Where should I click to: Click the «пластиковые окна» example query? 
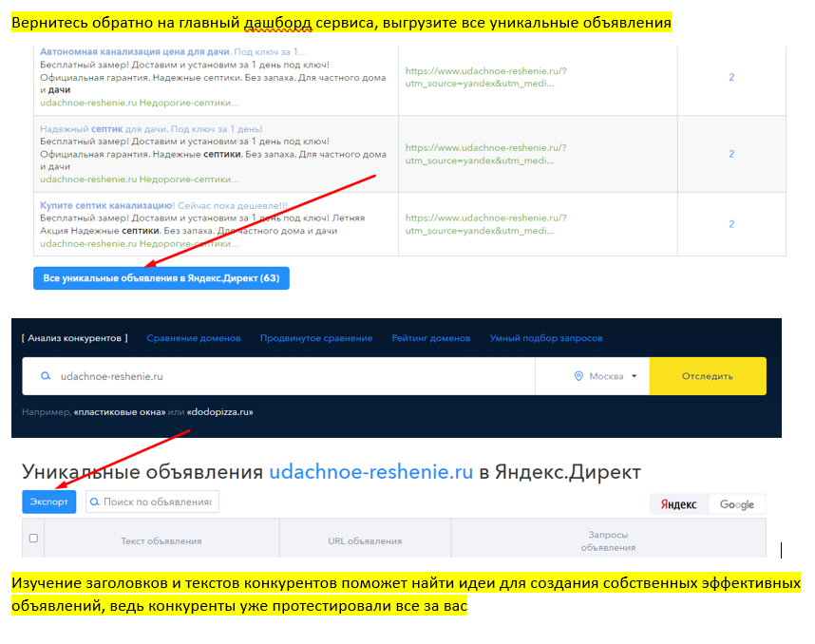120,411
